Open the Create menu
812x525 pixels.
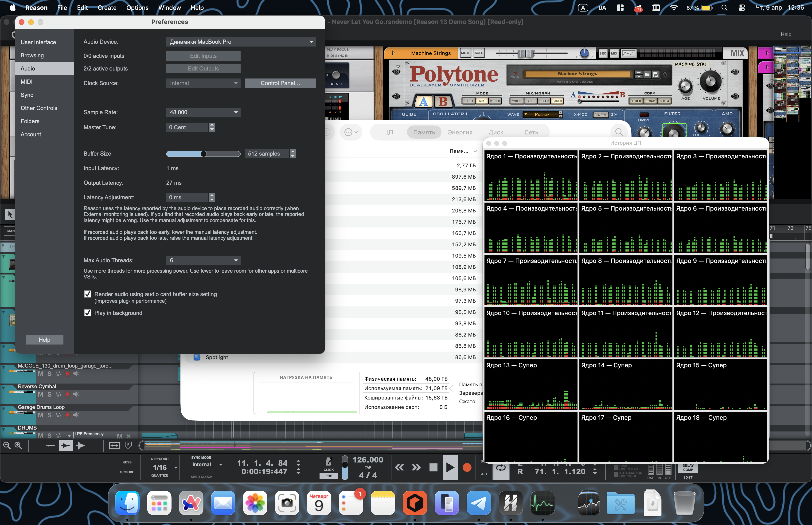coord(107,8)
